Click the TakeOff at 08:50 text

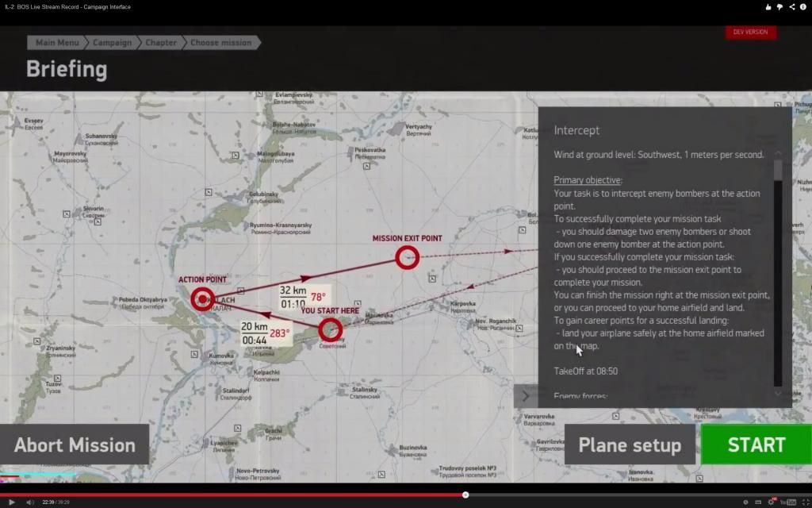[x=586, y=371]
